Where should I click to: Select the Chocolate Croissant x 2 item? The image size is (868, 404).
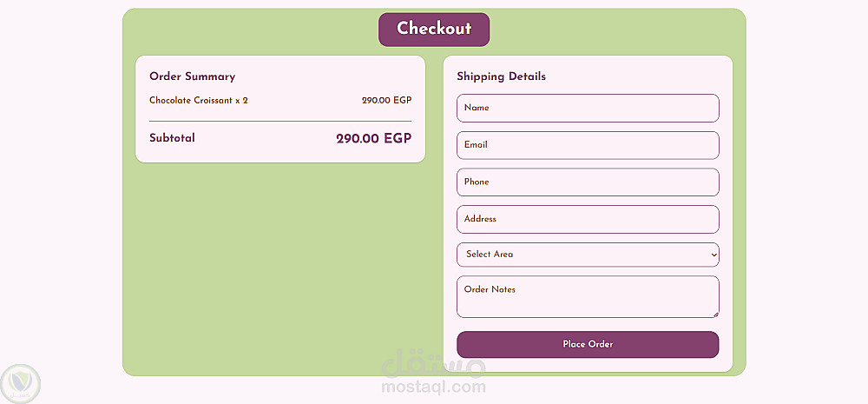199,101
